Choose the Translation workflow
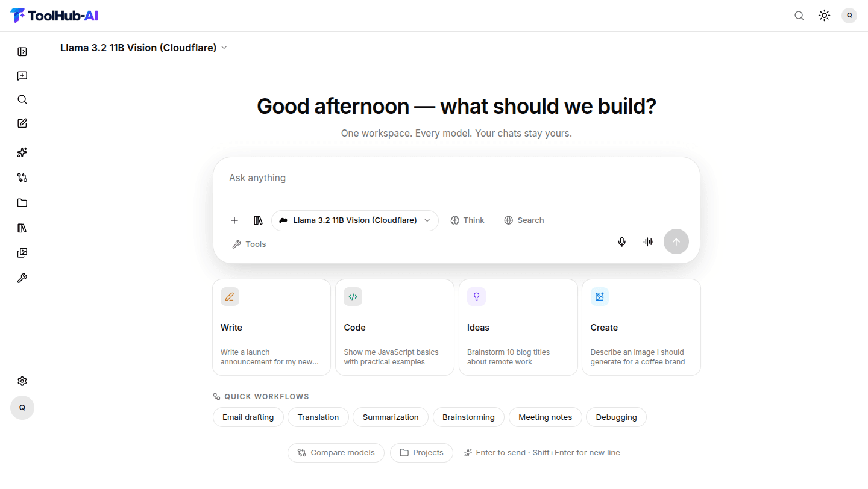Screen dimensions: 868x489 (x=318, y=417)
